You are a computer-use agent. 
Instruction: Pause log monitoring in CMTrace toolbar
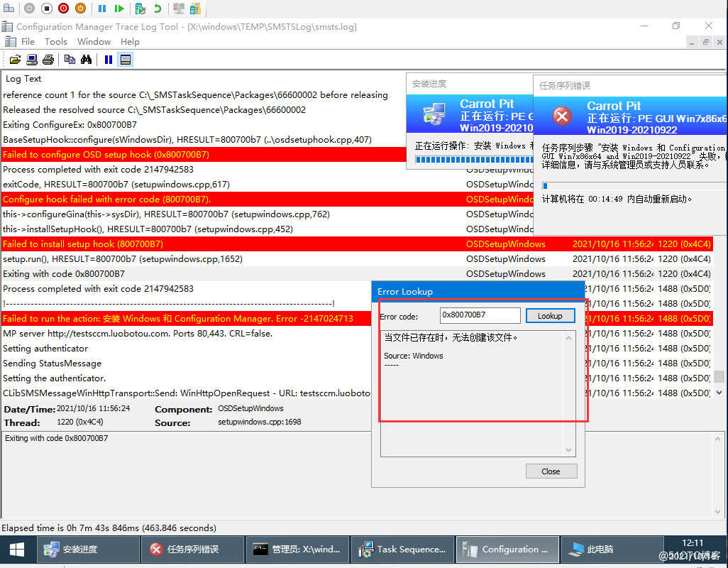(x=108, y=60)
